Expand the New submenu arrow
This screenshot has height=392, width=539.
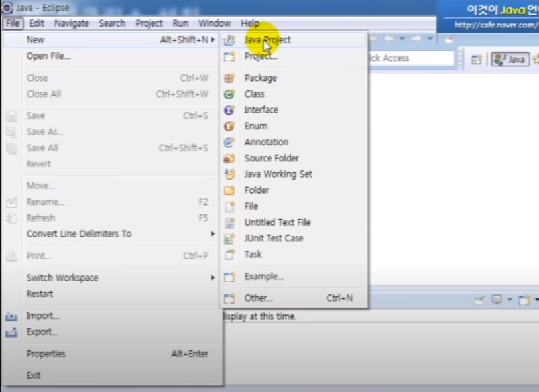[x=213, y=40]
